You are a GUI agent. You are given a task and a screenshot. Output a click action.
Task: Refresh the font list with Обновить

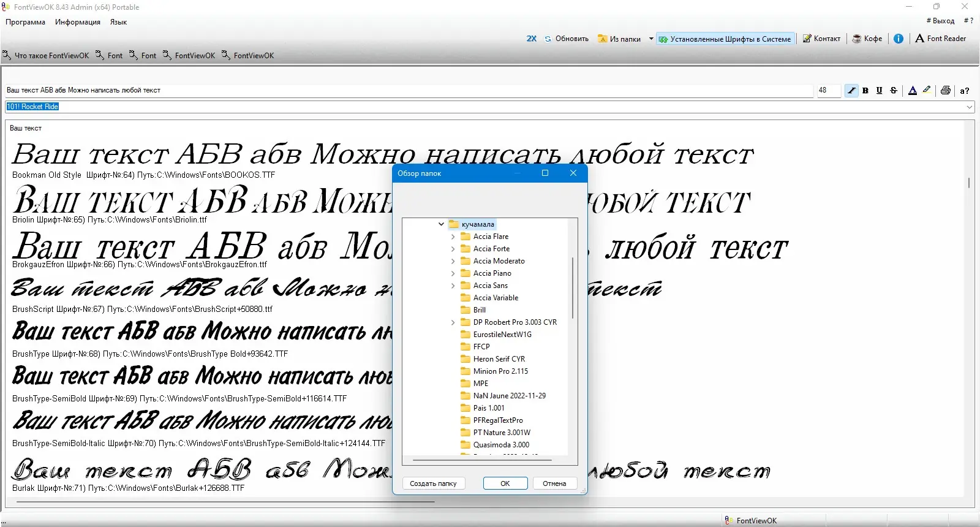coord(567,39)
